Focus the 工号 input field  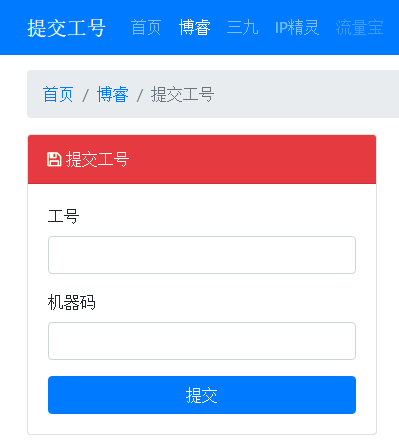click(x=202, y=255)
